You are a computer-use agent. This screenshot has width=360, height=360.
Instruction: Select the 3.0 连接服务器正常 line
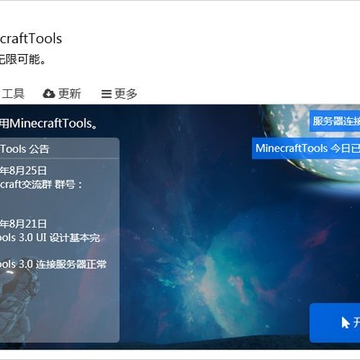(53, 264)
